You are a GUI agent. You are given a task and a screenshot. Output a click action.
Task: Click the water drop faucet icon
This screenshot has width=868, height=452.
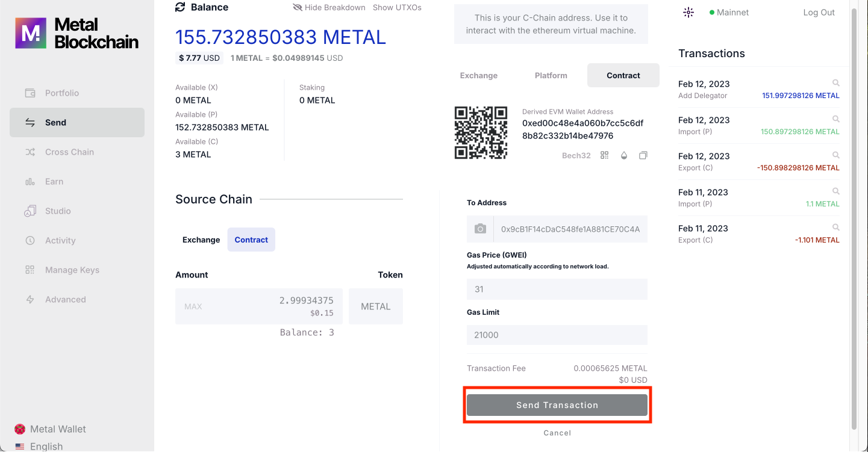click(x=624, y=155)
